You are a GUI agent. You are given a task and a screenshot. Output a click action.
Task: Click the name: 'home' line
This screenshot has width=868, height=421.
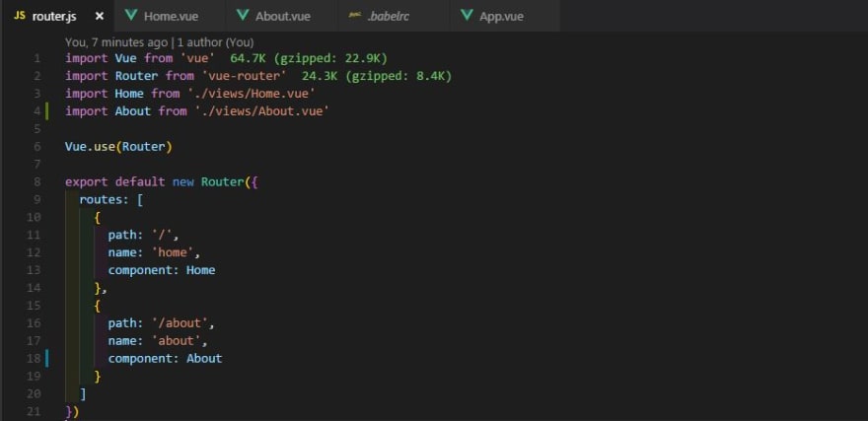tap(154, 252)
